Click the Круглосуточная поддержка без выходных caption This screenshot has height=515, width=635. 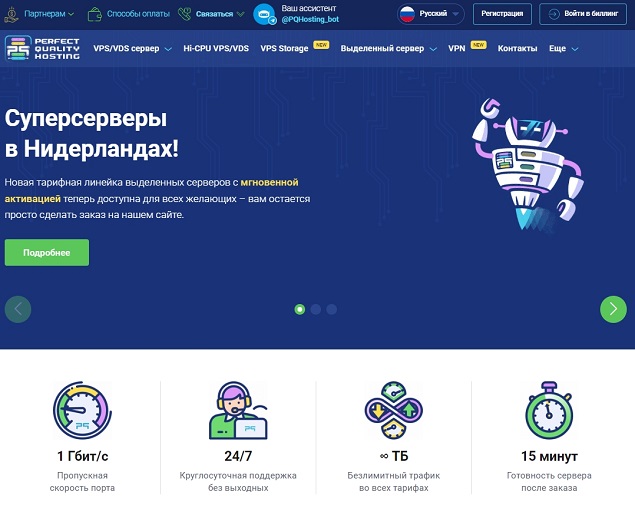click(238, 482)
